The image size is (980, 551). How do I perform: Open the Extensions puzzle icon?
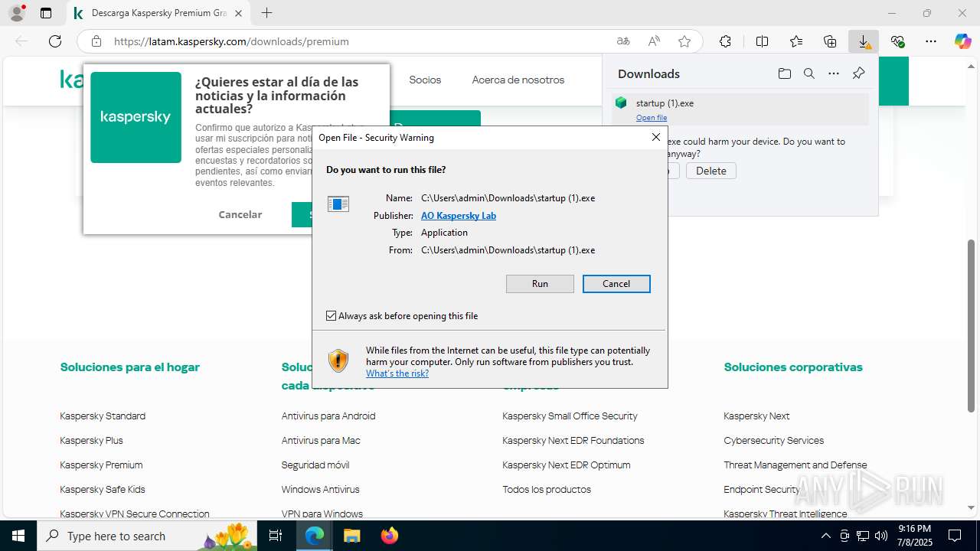point(725,41)
